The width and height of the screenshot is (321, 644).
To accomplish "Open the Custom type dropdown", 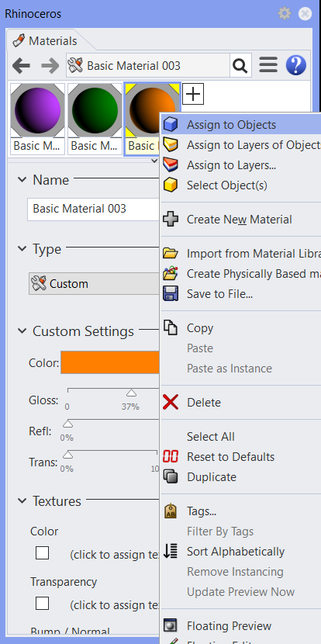I will 94,283.
